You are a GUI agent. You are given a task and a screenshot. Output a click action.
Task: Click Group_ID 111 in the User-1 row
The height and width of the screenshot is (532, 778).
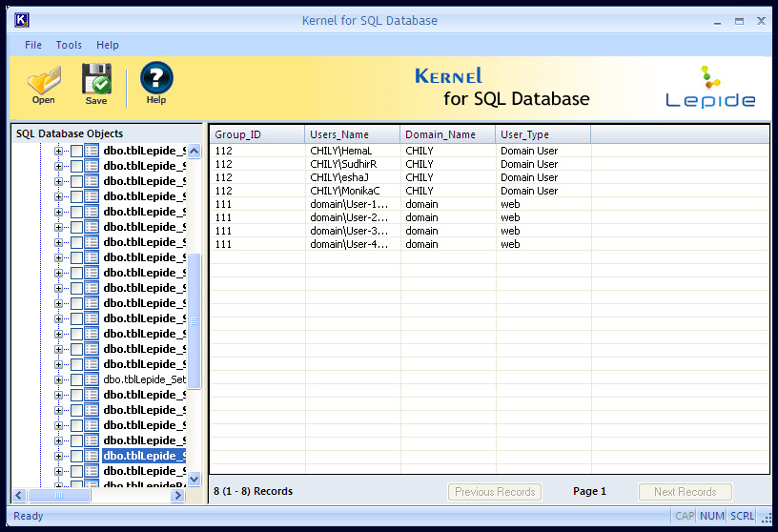tap(257, 204)
